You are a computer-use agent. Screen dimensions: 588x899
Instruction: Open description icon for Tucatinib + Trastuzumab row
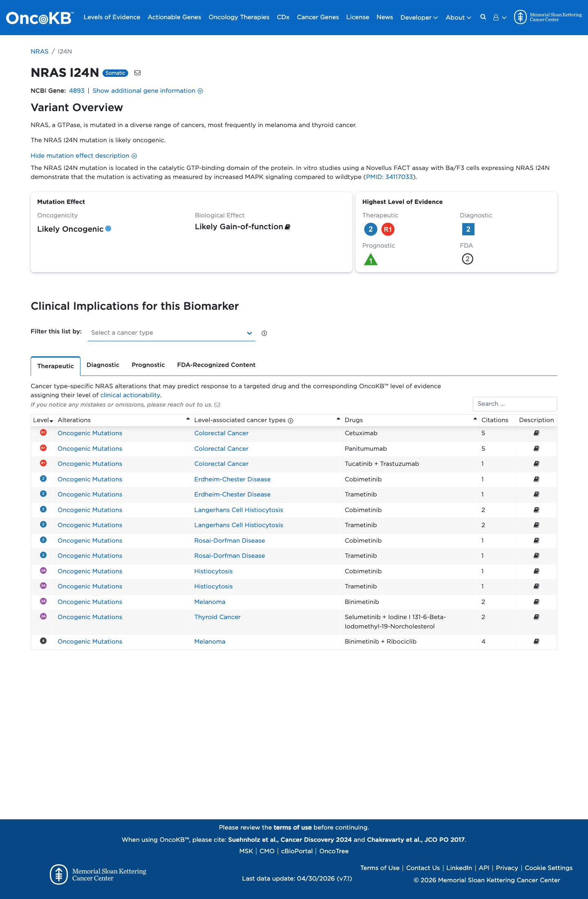537,464
